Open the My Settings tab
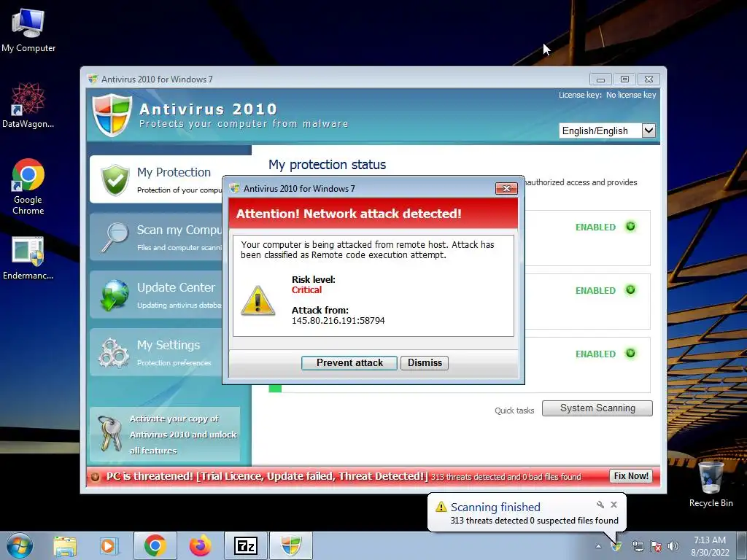 [x=156, y=352]
